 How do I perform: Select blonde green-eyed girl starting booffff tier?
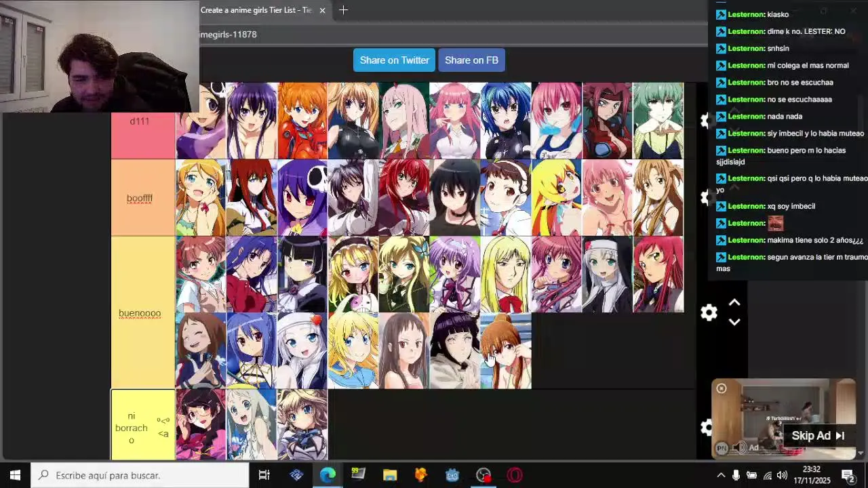pos(201,197)
